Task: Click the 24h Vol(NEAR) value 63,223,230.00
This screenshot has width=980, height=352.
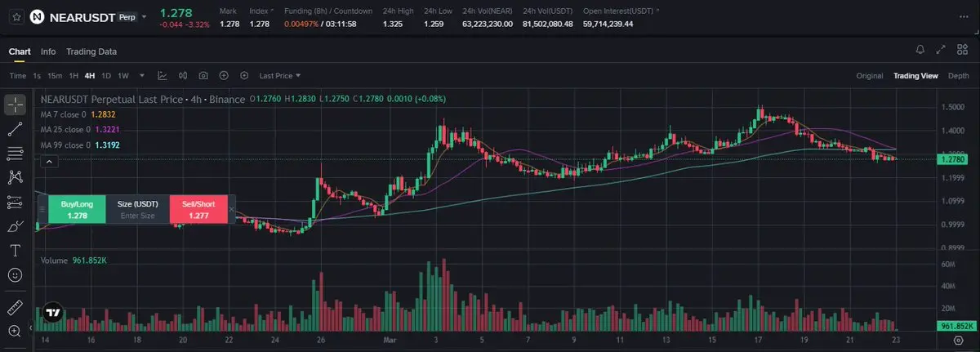Action: coord(488,24)
